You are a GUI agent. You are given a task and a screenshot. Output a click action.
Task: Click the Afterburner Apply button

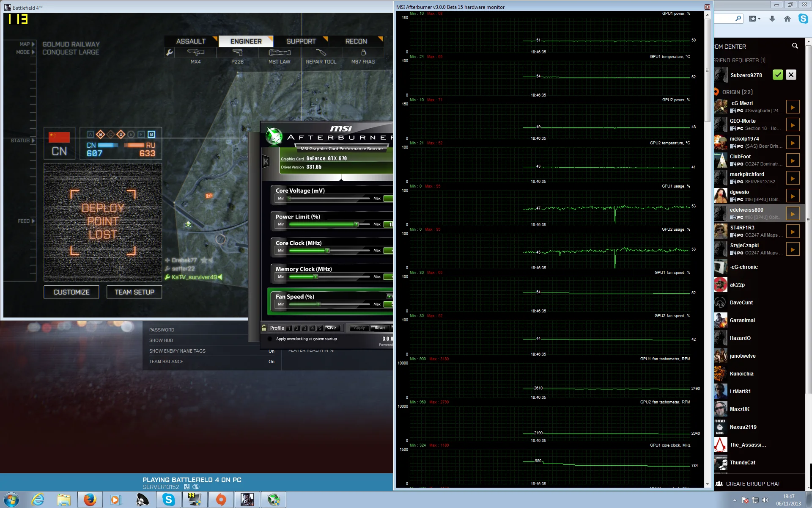click(x=359, y=328)
